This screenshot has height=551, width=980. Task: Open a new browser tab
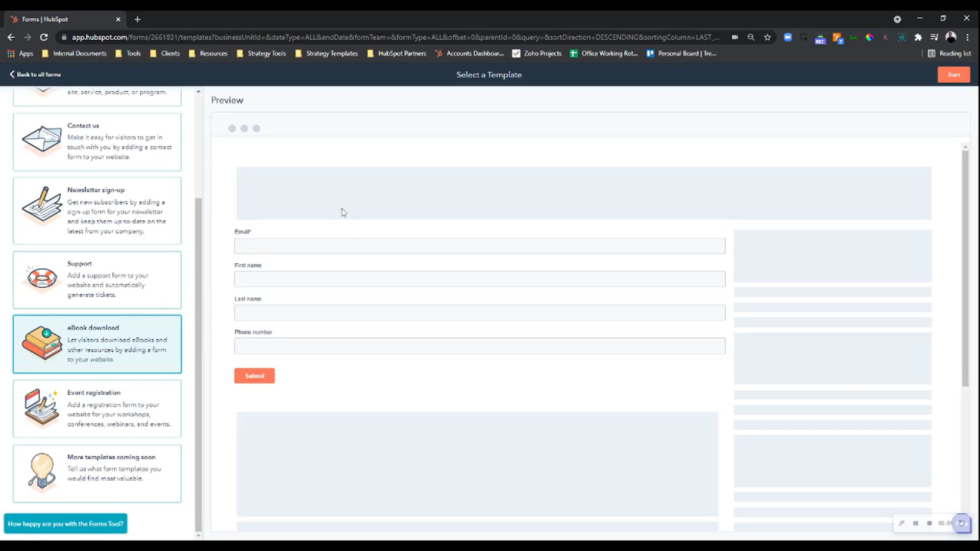click(137, 19)
